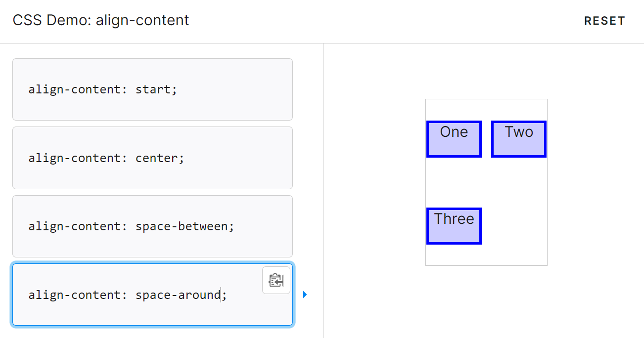This screenshot has height=338, width=644.
Task: Choose the align-content: space-between example
Action: point(152,226)
